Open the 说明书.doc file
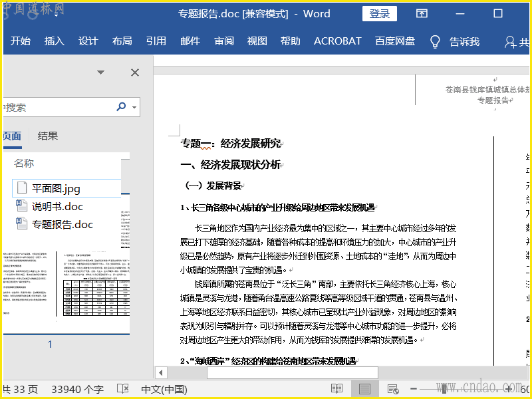 pyautogui.click(x=57, y=206)
